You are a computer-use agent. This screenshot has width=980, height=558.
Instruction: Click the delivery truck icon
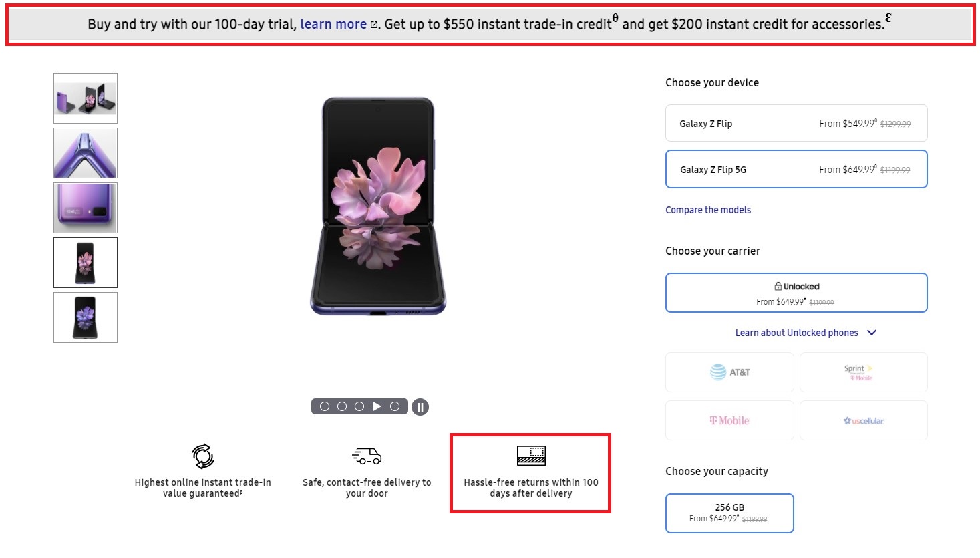pos(367,456)
